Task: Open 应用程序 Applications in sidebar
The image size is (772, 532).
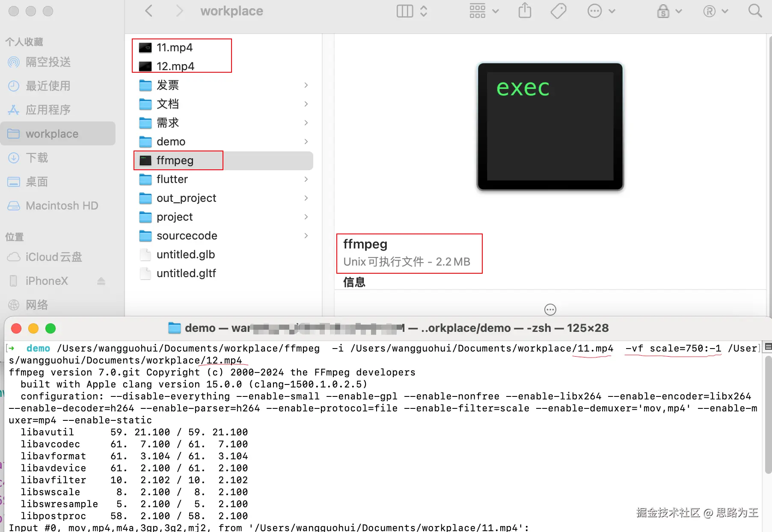Action: [x=58, y=110]
